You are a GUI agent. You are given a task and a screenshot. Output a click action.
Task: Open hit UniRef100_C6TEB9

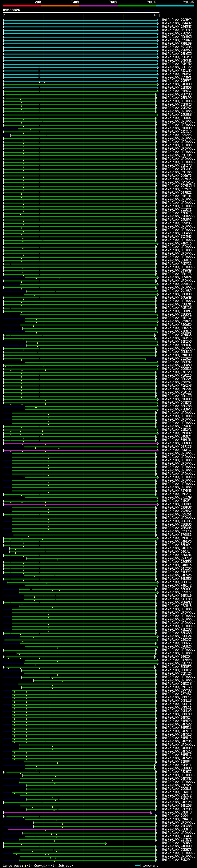point(177,30)
